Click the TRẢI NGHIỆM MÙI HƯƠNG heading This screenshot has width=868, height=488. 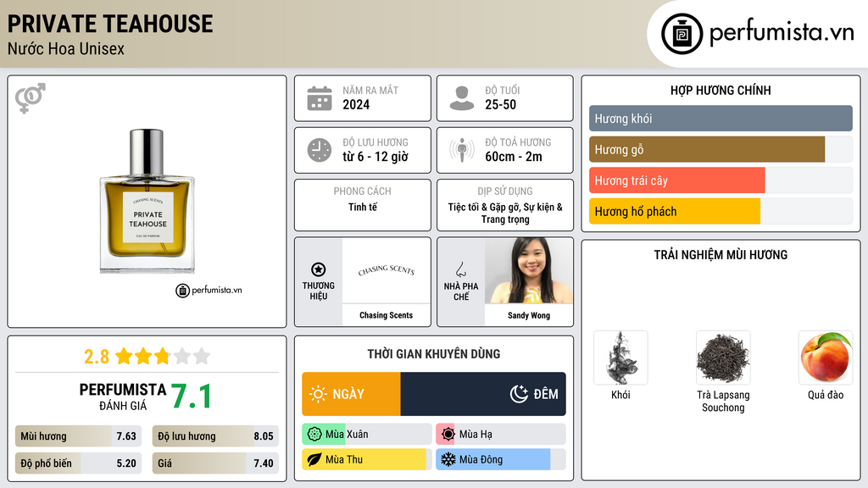click(721, 254)
